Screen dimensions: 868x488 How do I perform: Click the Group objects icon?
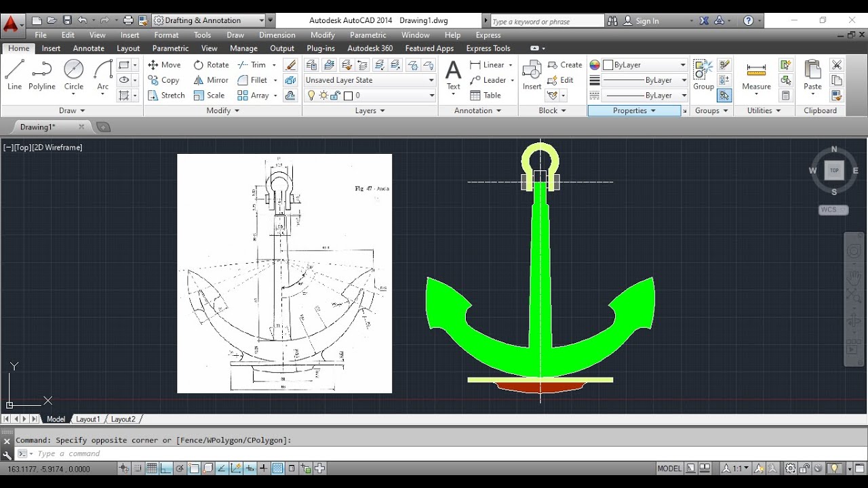pyautogui.click(x=703, y=75)
